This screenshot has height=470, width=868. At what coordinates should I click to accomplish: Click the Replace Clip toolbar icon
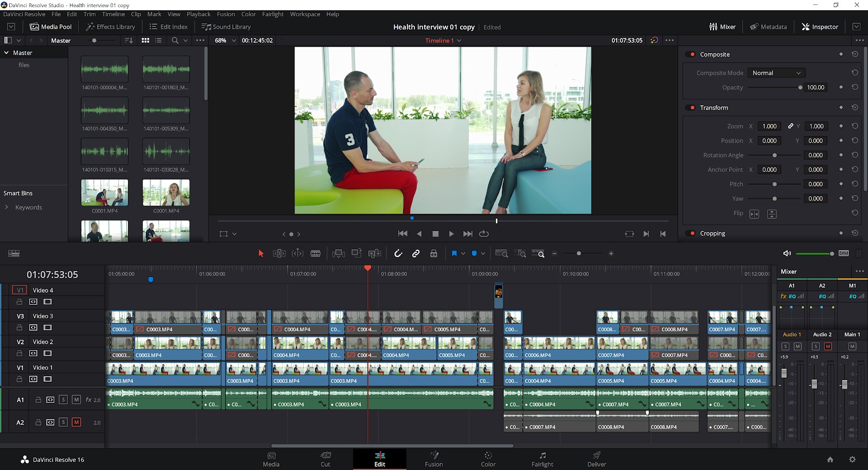coord(374,253)
